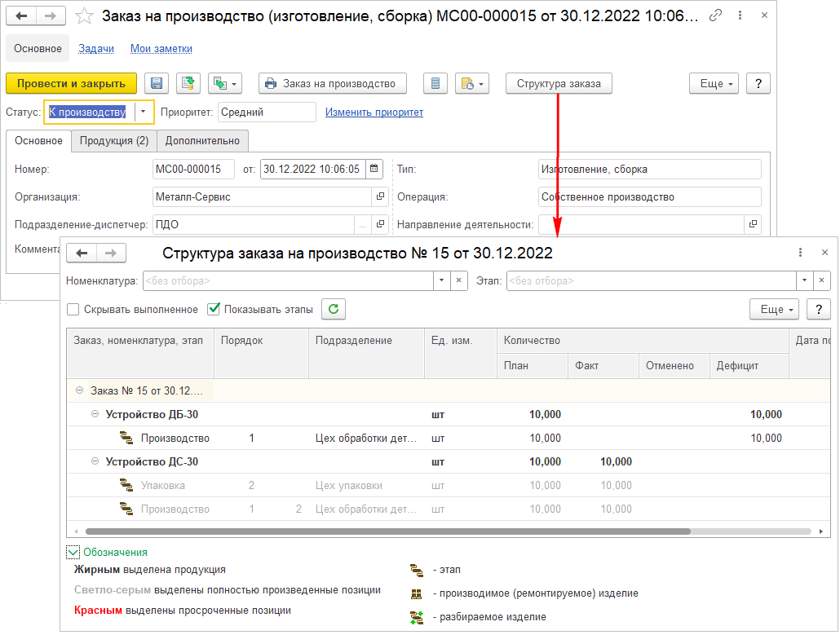Click stage icon beside 'Упаковка'
This screenshot has height=635, width=840.
point(126,485)
